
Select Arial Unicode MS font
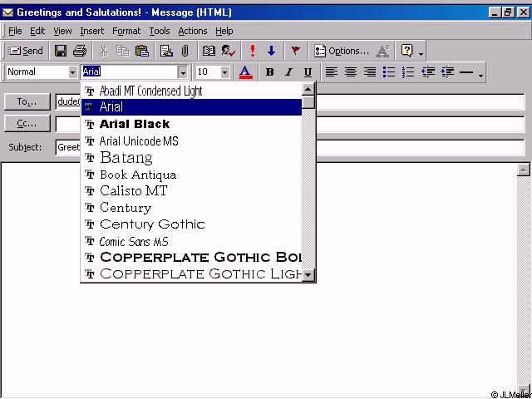point(191,140)
